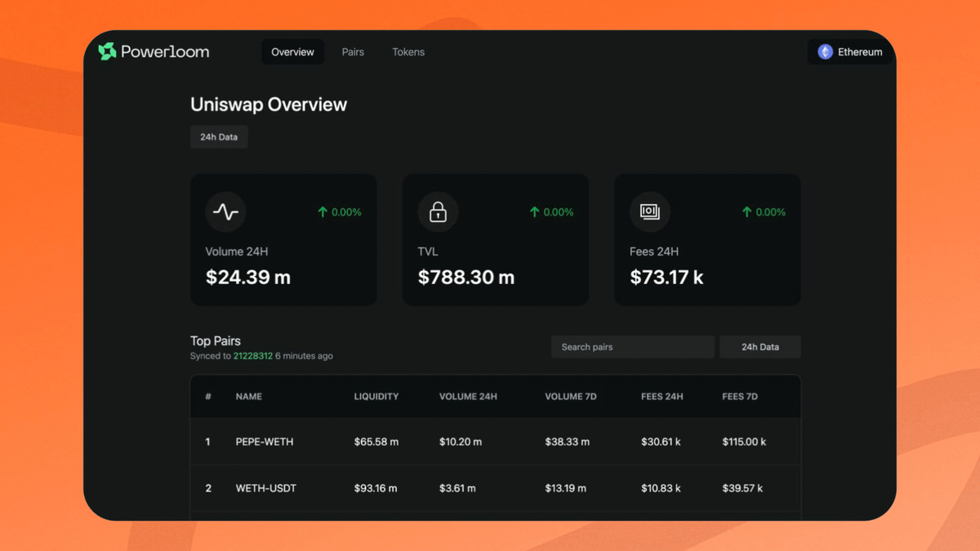Click the $10.20 m volume cell
The image size is (980, 551).
[461, 442]
